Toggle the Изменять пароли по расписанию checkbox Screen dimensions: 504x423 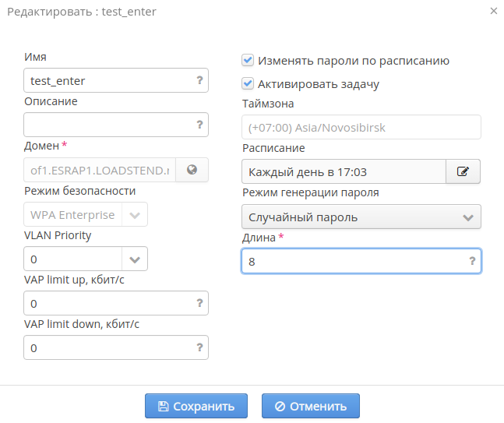(x=248, y=60)
